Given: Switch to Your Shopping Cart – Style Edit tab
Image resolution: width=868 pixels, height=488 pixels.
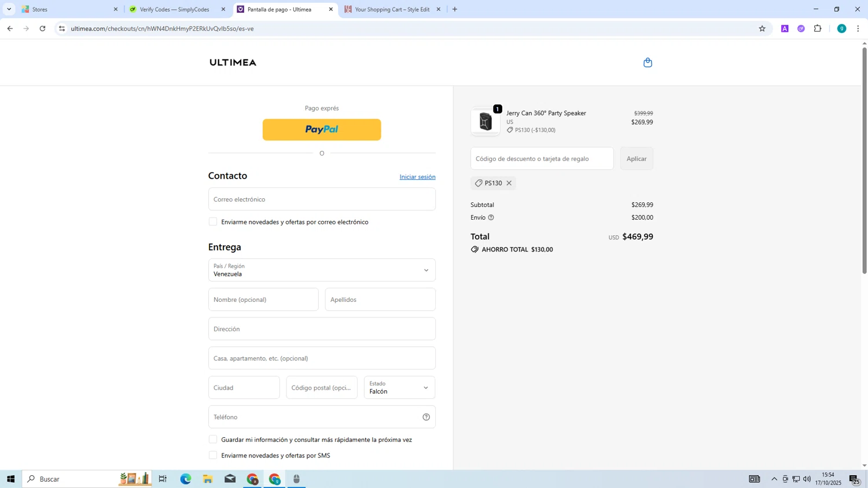Looking at the screenshot, I should (x=392, y=9).
